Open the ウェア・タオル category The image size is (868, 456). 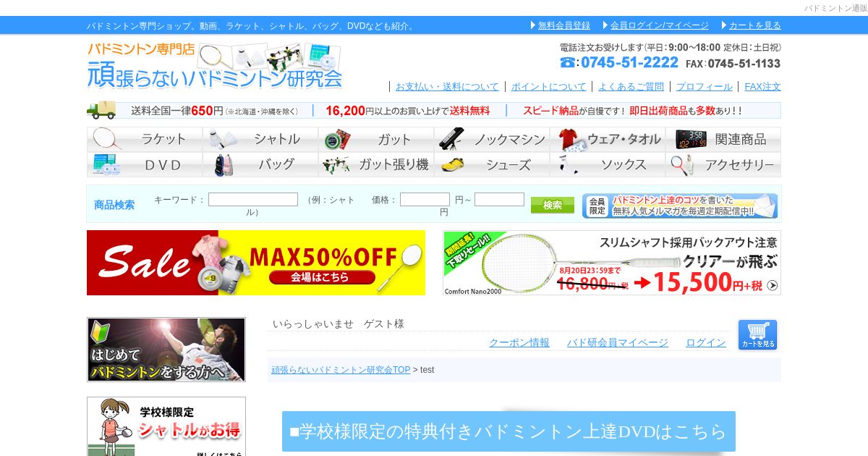pos(608,139)
